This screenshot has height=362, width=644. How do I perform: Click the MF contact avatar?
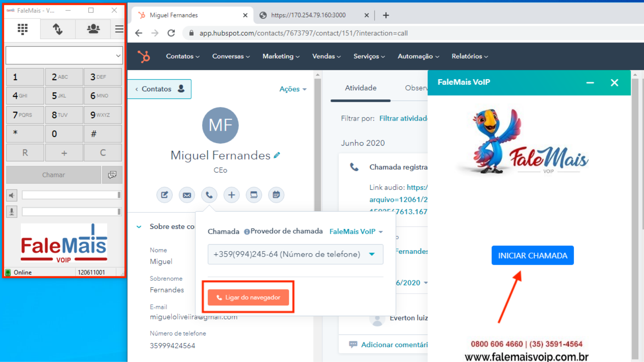pyautogui.click(x=220, y=125)
